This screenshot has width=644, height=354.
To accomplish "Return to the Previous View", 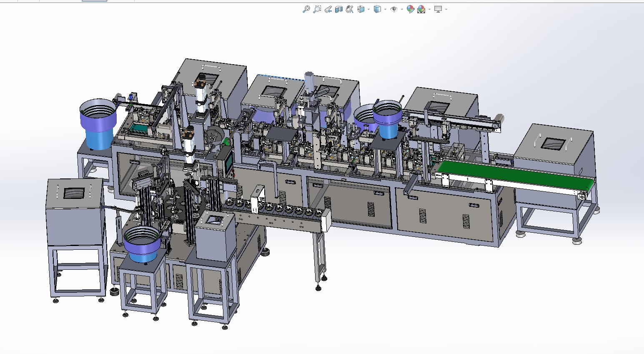I will click(328, 9).
